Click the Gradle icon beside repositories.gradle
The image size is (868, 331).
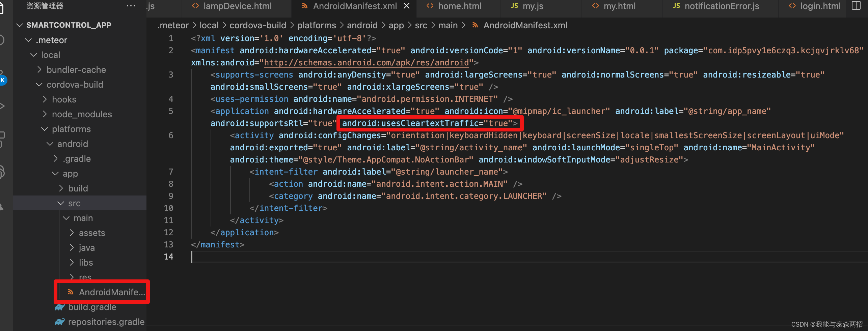[x=59, y=322]
